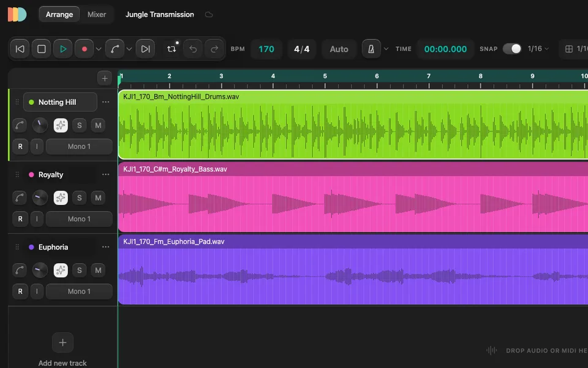Click the time display 00:00.000
This screenshot has height=368, width=588.
click(x=445, y=49)
